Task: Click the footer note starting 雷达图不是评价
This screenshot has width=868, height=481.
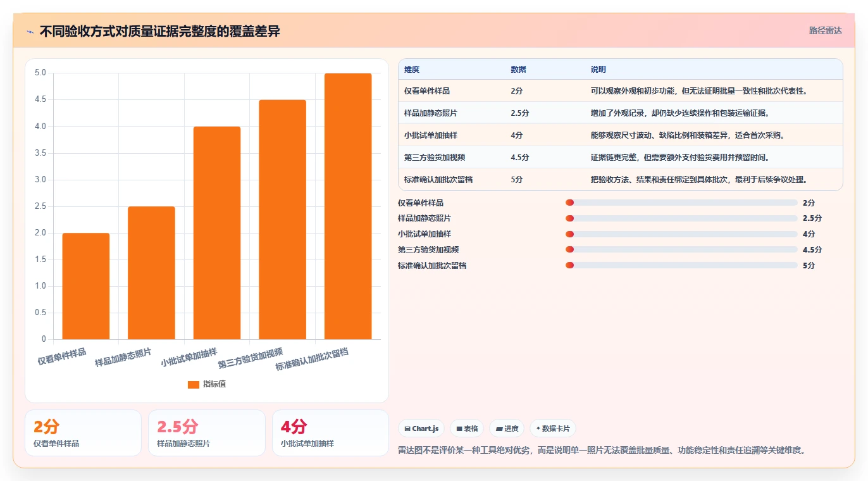Action: [602, 451]
